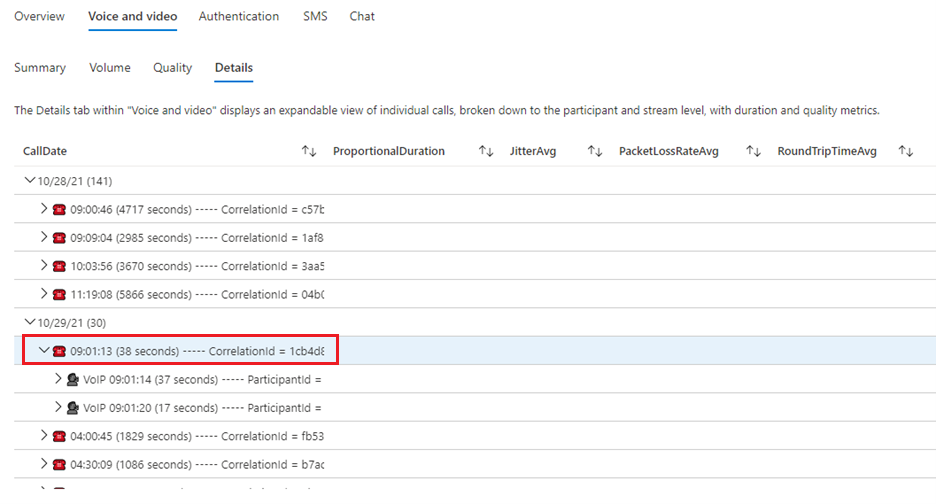The width and height of the screenshot is (936, 504).
Task: Expand the VoIP 09:01:14 participant chevron
Action: pos(58,379)
